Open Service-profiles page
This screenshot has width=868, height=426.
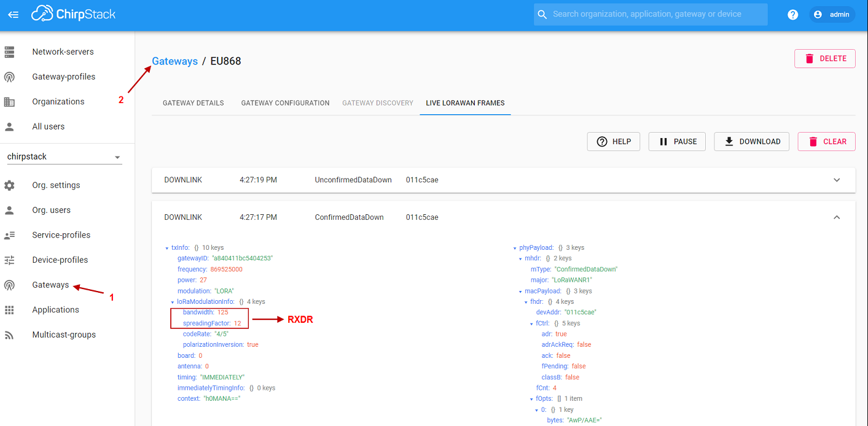pos(61,235)
